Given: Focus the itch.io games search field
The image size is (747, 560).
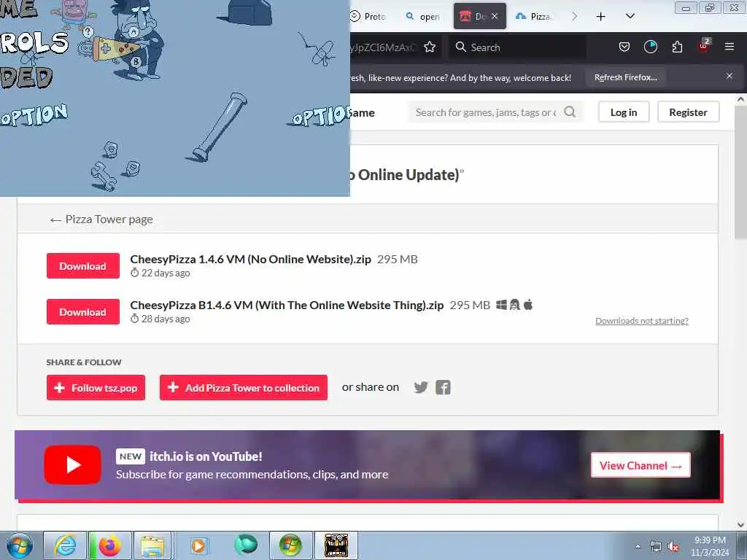Looking at the screenshot, I should coord(486,112).
